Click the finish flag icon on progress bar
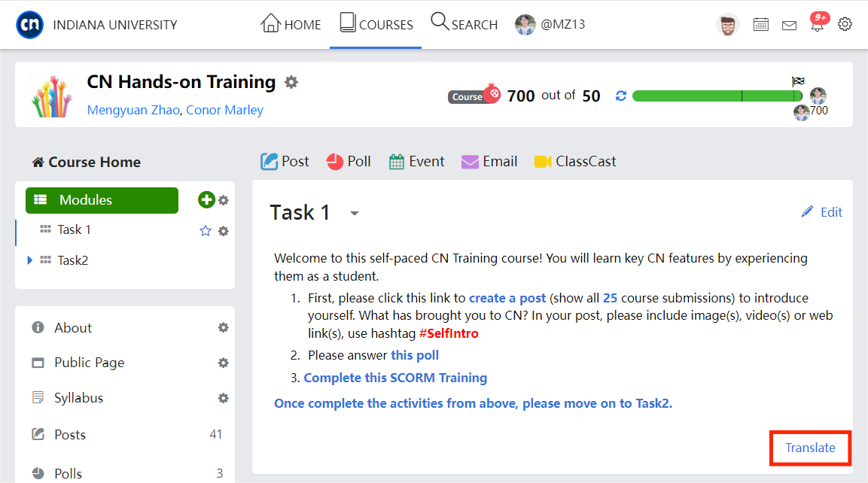The width and height of the screenshot is (868, 483). pos(798,81)
